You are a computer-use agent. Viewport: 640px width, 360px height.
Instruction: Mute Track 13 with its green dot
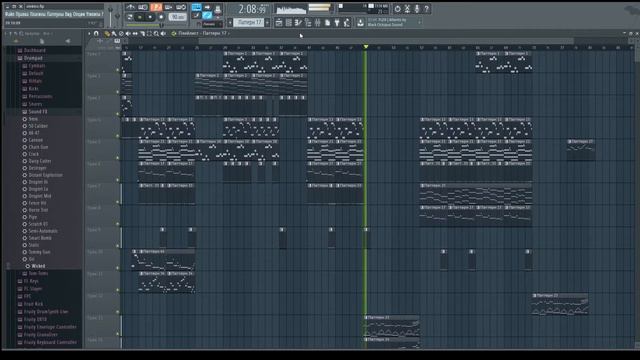(118, 334)
